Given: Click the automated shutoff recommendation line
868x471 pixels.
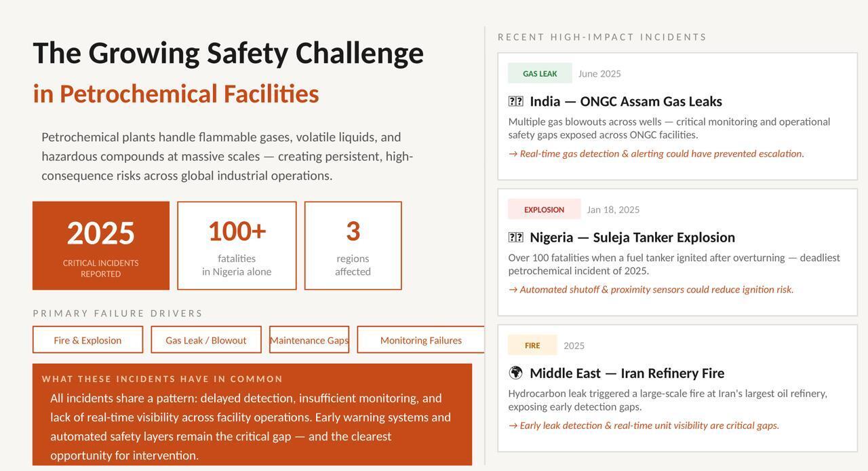Looking at the screenshot, I should [x=651, y=290].
